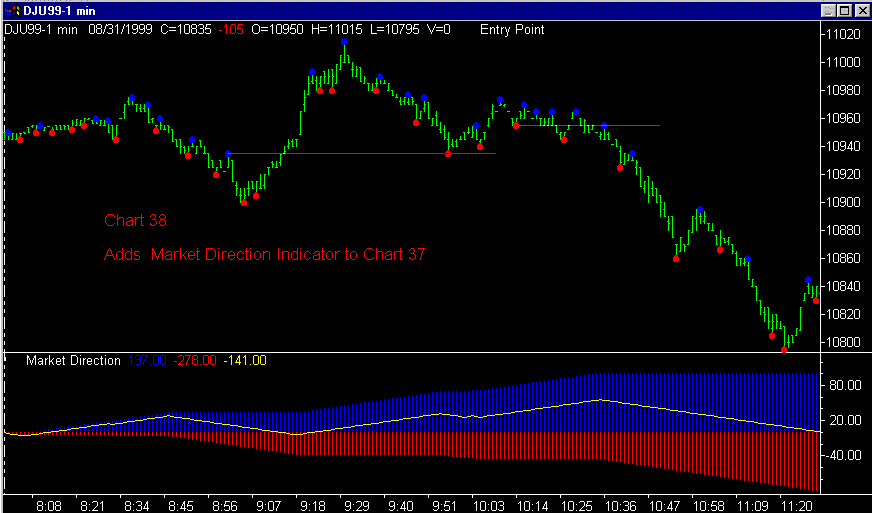Click the red -105 change value
This screenshot has width=872, height=513.
tap(231, 29)
